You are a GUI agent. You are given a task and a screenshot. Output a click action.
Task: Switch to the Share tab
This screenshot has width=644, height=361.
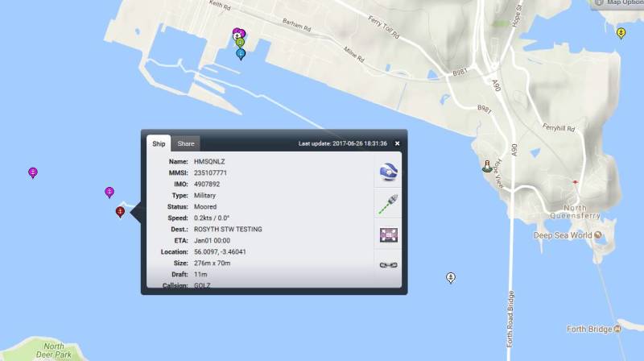click(x=186, y=143)
